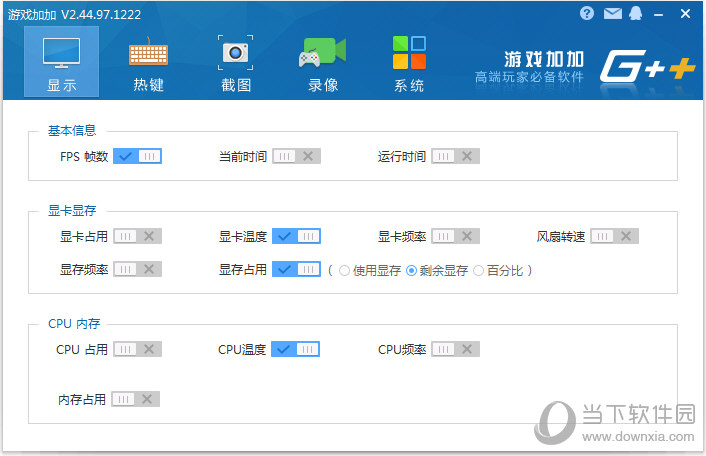The width and height of the screenshot is (706, 456).
Task: Click the CPU 内存 group label
Action: [x=74, y=323]
